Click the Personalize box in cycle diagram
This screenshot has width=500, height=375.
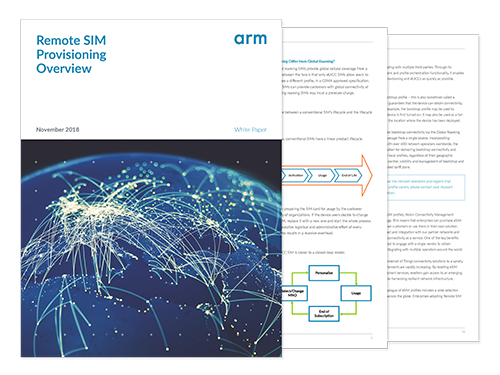324,273
